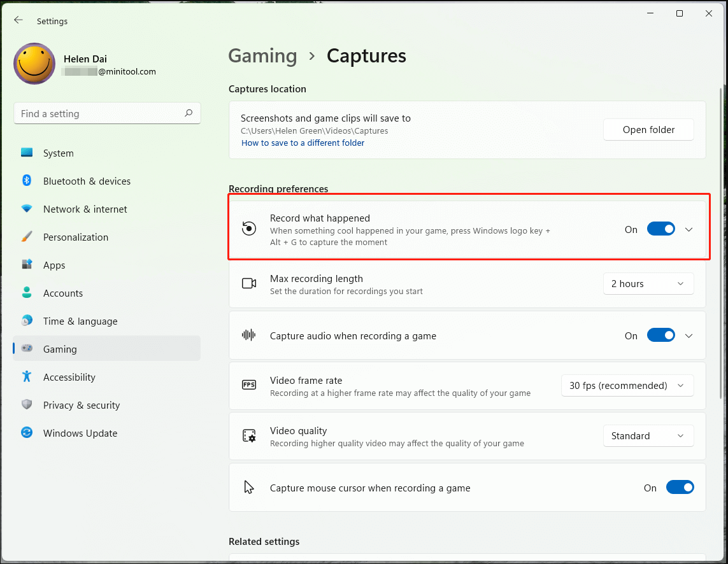728x564 pixels.
Task: Select Accessibility in the sidebar
Action: pos(69,377)
